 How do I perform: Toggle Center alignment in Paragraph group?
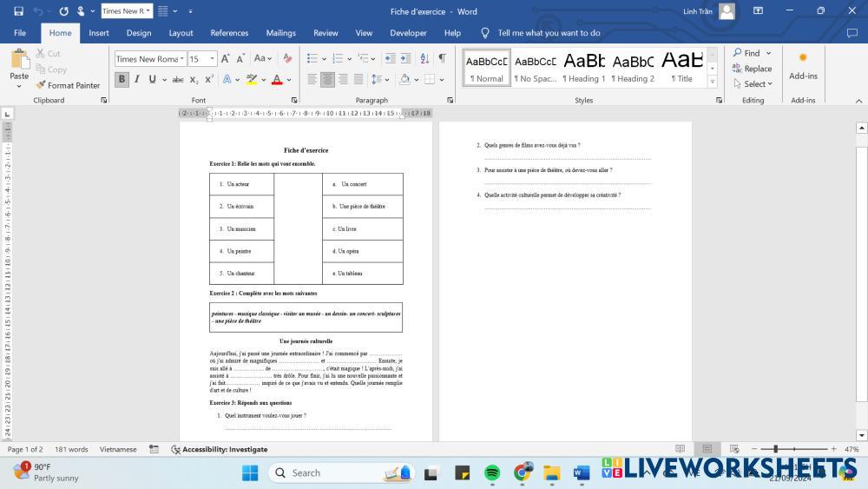click(x=327, y=80)
